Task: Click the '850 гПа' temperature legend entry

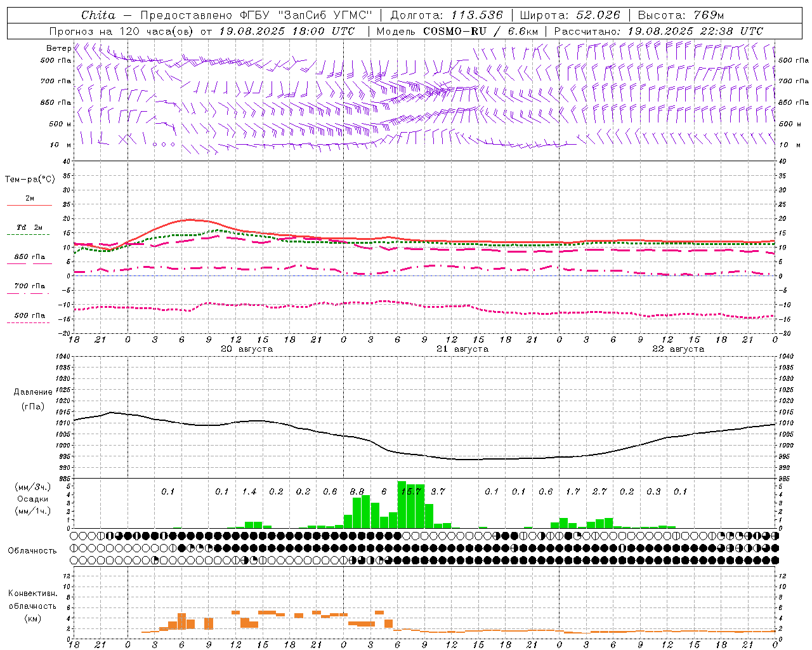Action: click(29, 257)
